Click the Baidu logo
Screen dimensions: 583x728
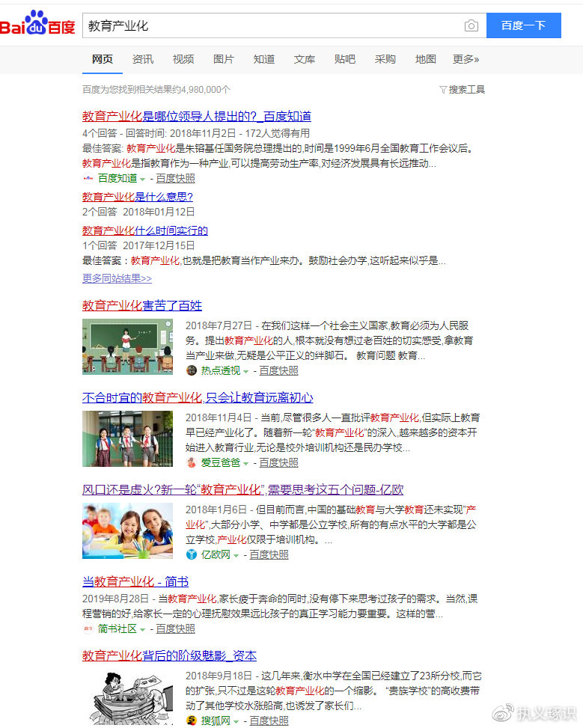point(37,24)
